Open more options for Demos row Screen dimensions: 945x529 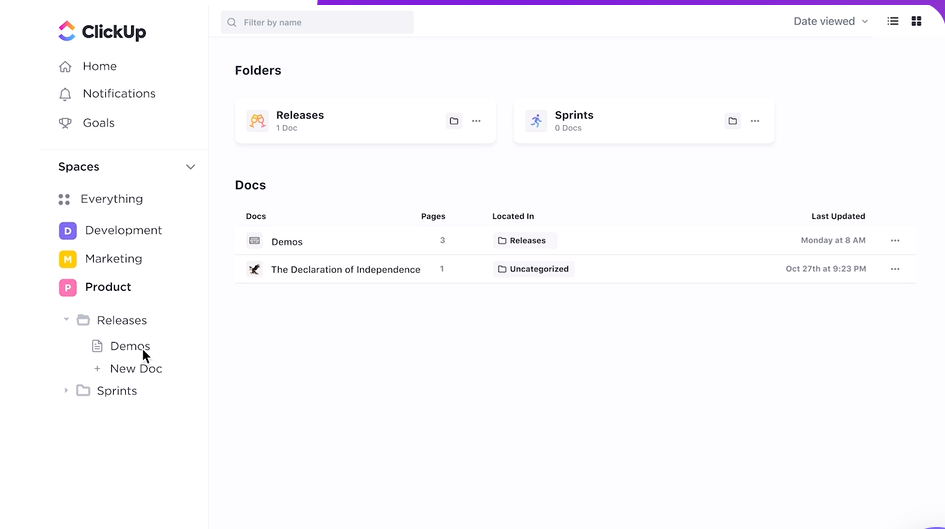[x=895, y=240]
